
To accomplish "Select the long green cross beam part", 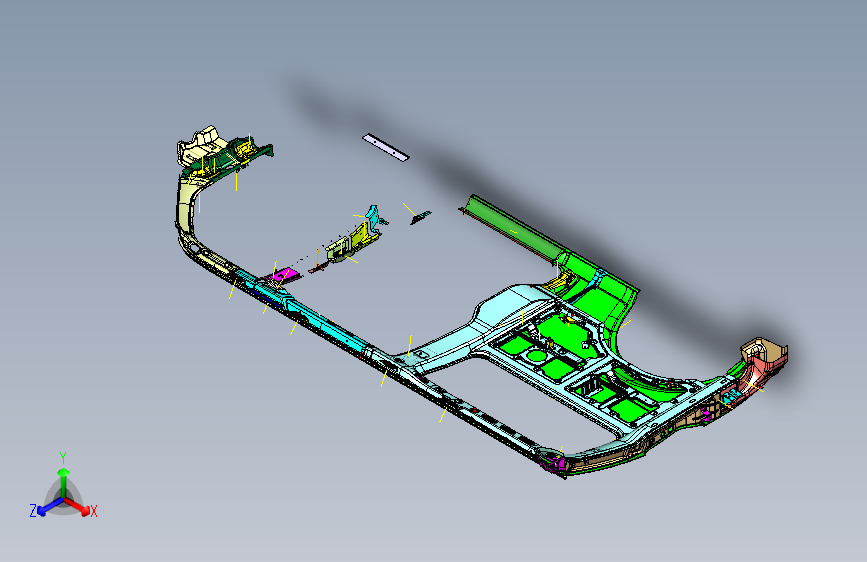I will point(511,228).
